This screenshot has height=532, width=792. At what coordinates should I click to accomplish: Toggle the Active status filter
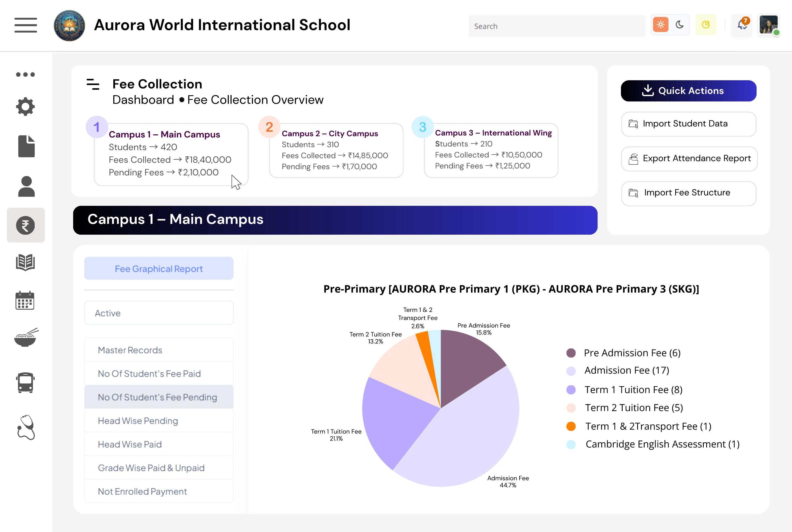158,312
